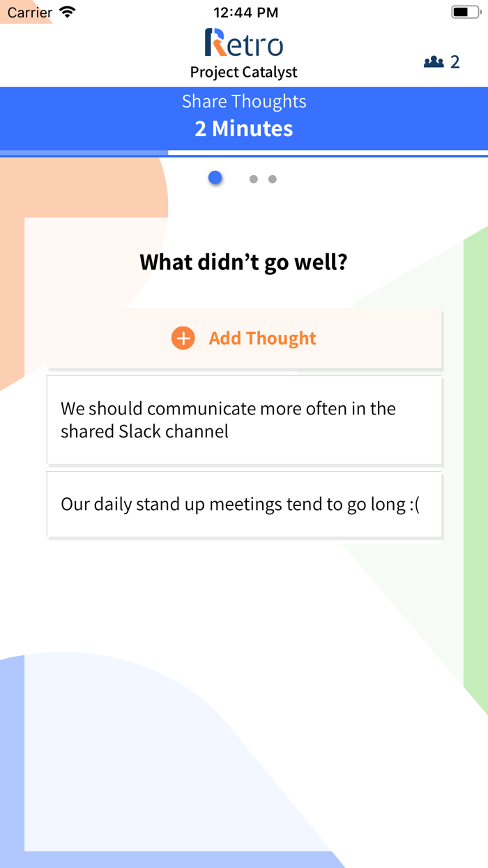The width and height of the screenshot is (488, 868).
Task: Open the Slack channel communication thought
Action: click(244, 420)
